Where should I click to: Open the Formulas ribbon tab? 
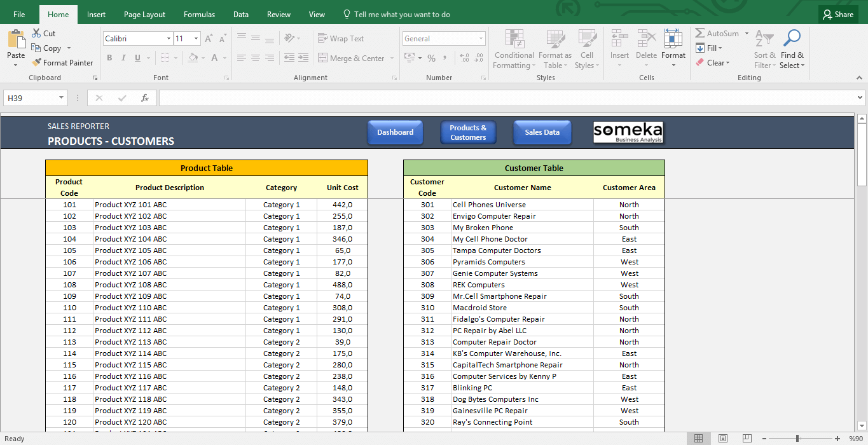point(199,15)
